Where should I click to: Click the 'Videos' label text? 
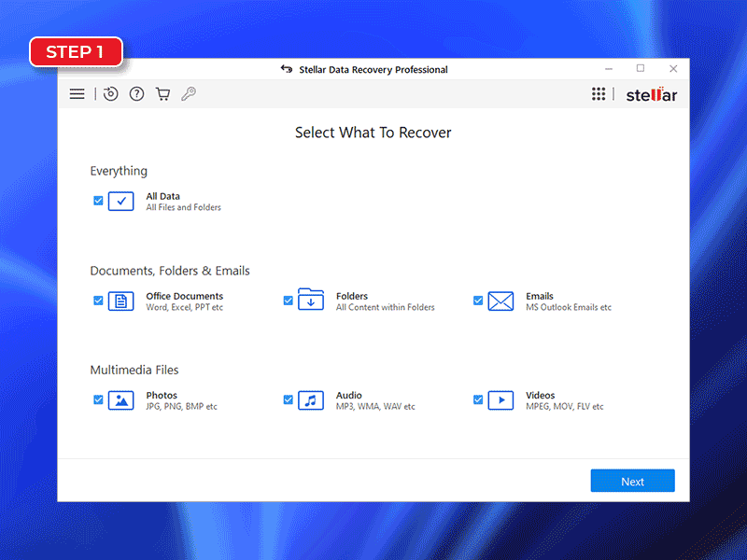click(541, 395)
